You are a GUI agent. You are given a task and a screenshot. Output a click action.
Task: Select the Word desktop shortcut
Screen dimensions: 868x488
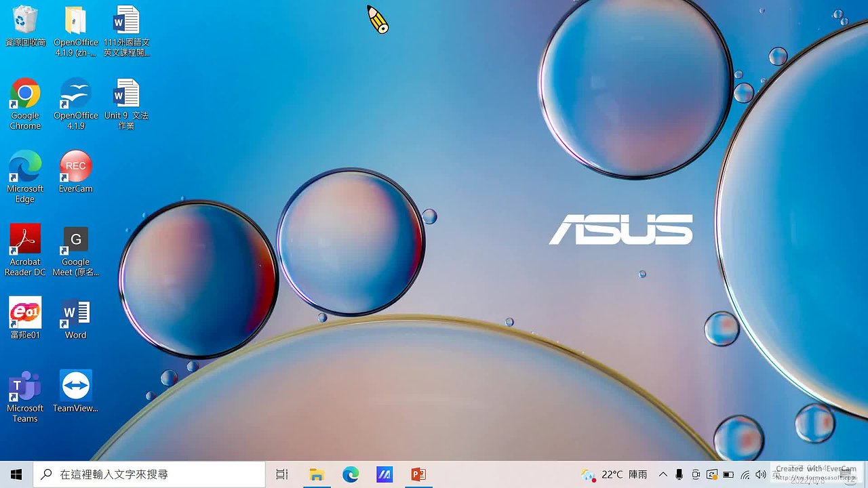coord(75,313)
